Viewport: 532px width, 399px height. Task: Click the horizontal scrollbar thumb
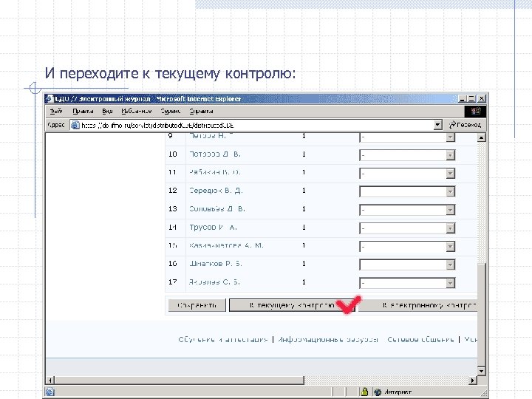(179, 381)
